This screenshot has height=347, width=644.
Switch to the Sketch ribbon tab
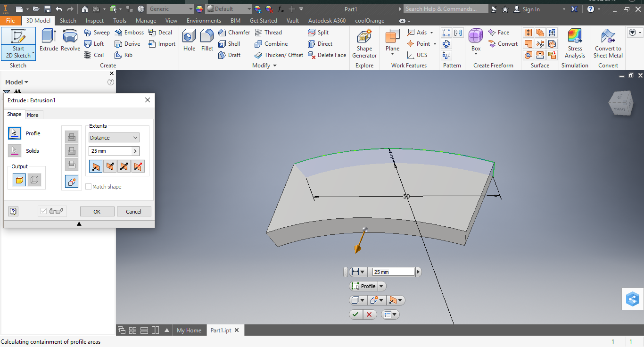pyautogui.click(x=68, y=21)
